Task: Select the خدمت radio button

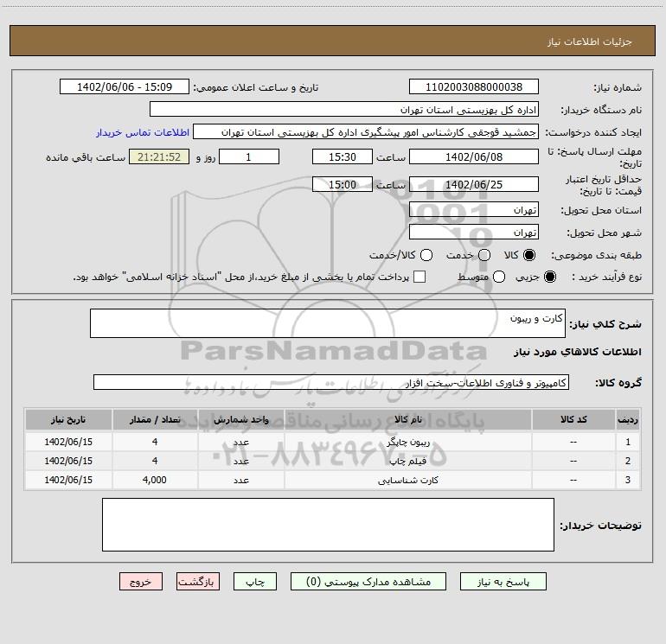Action: (484, 255)
